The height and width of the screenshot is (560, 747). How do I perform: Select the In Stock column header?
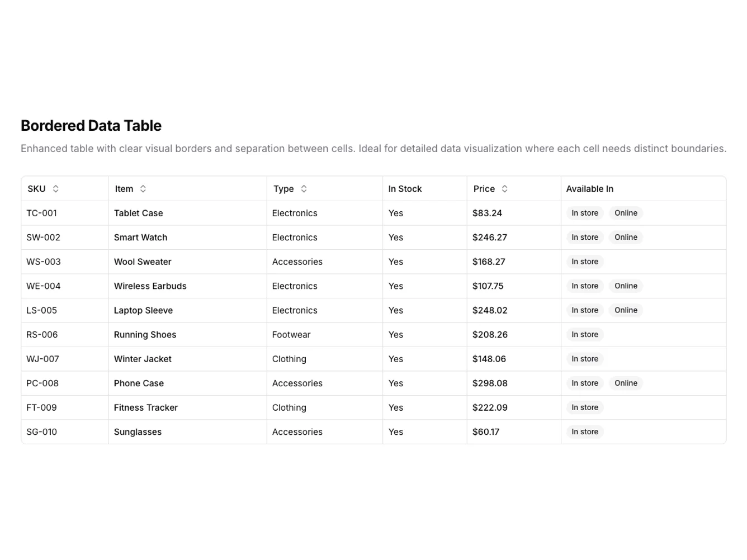[405, 188]
